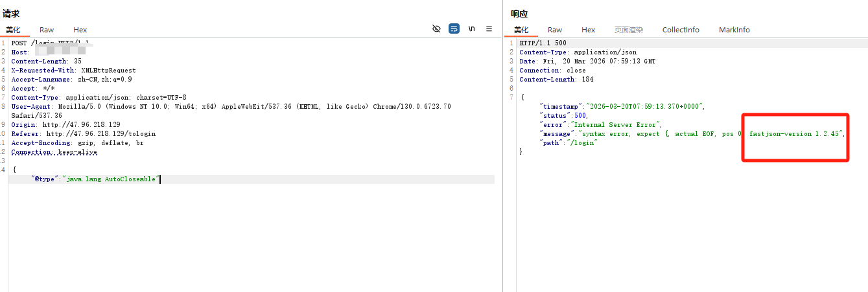Image resolution: width=868 pixels, height=292 pixels.
Task: Toggle the \n non-printable characters button
Action: (x=472, y=29)
